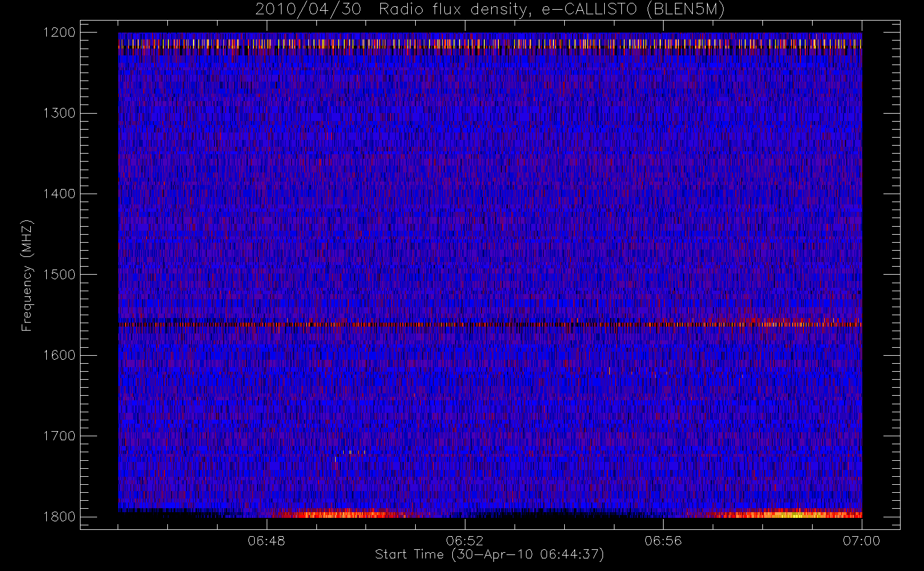Click the 06:52 time tick label
Image resolution: width=924 pixels, height=571 pixels.
coord(465,541)
